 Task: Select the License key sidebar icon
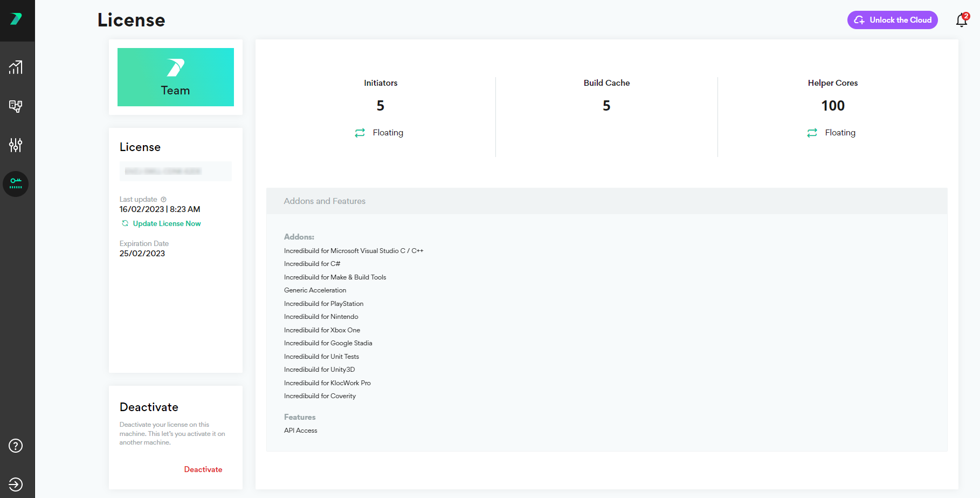16,184
